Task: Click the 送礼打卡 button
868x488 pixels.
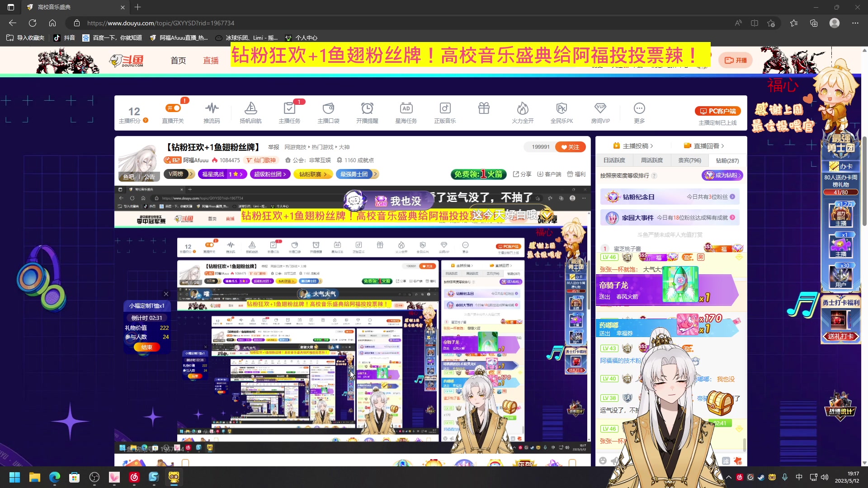Action: point(840,336)
